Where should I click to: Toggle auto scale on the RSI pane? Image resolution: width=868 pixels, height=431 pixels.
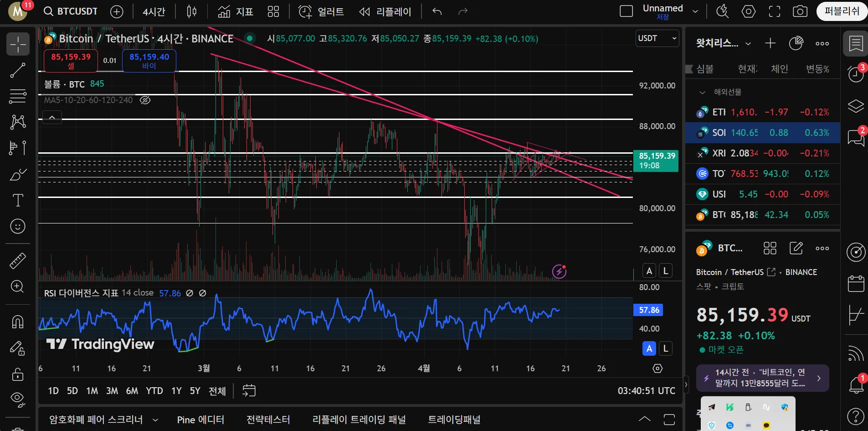tap(649, 348)
